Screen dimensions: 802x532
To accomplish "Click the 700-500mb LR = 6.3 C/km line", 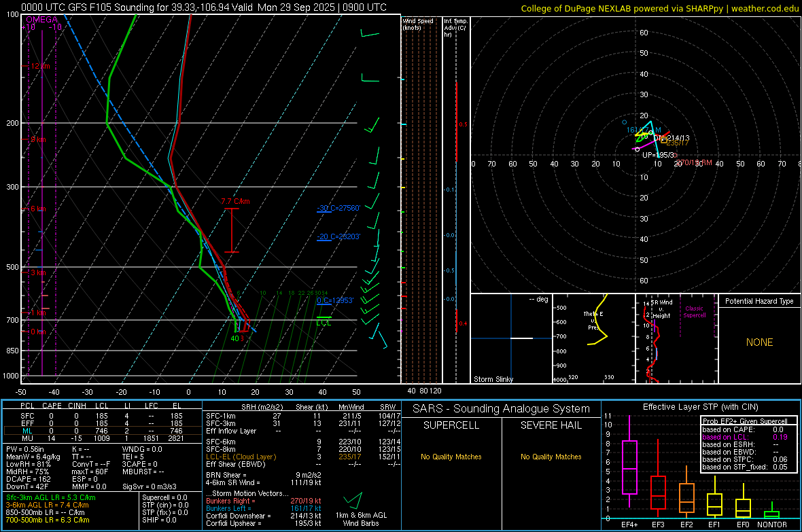I will click(x=48, y=520).
